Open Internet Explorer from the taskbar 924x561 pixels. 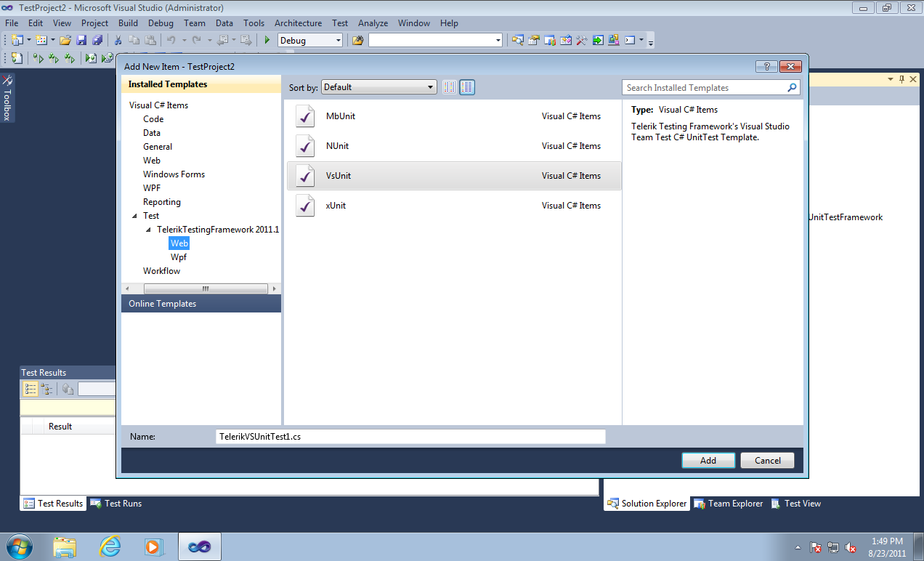pos(110,546)
